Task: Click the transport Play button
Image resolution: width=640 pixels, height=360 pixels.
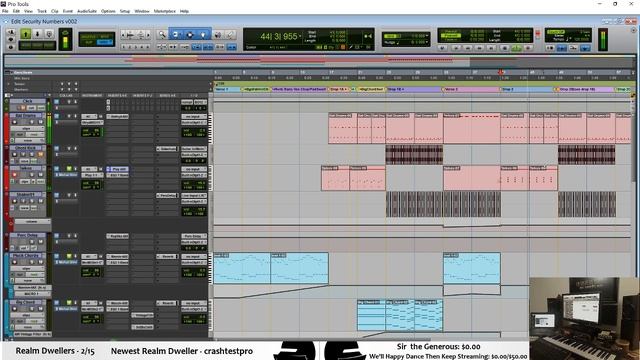Action: (x=516, y=48)
